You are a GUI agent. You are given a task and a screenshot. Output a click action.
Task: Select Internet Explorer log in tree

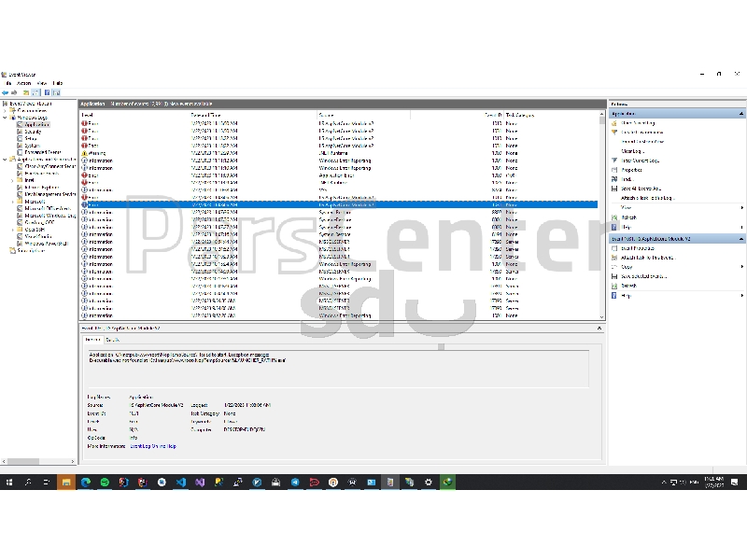point(42,188)
